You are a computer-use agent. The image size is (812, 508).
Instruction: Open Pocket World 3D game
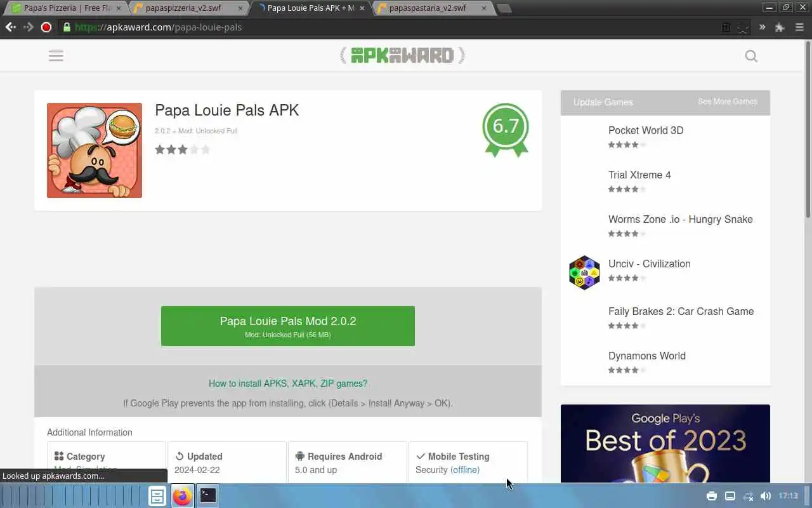[646, 130]
